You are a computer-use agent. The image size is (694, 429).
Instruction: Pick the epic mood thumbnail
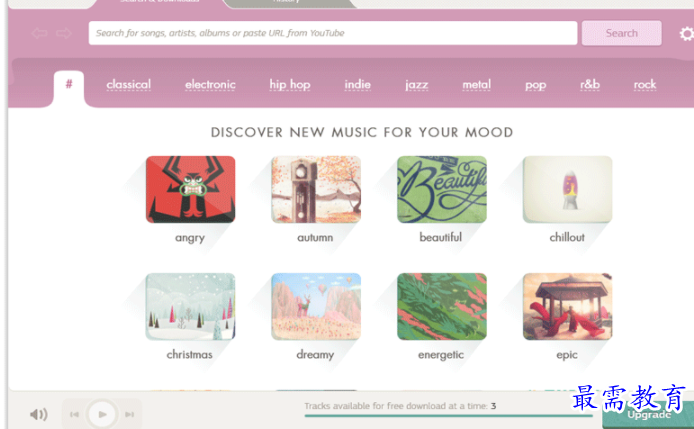[567, 306]
